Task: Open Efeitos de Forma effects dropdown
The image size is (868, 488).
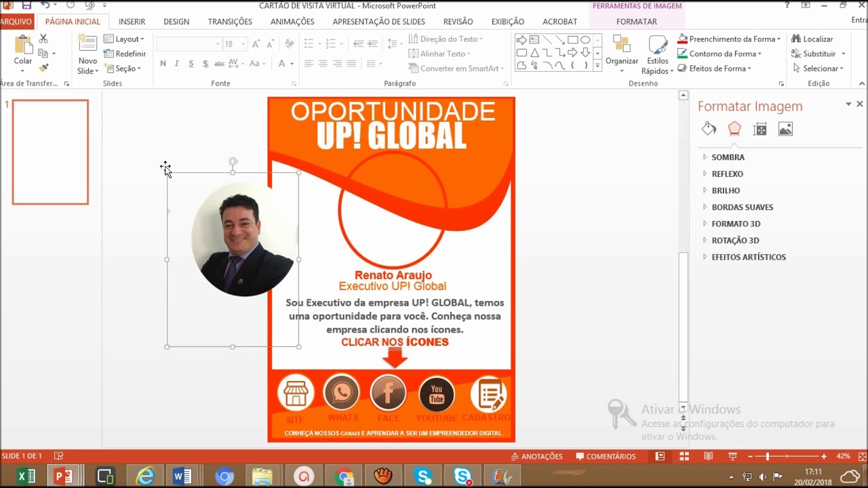Action: (x=714, y=68)
